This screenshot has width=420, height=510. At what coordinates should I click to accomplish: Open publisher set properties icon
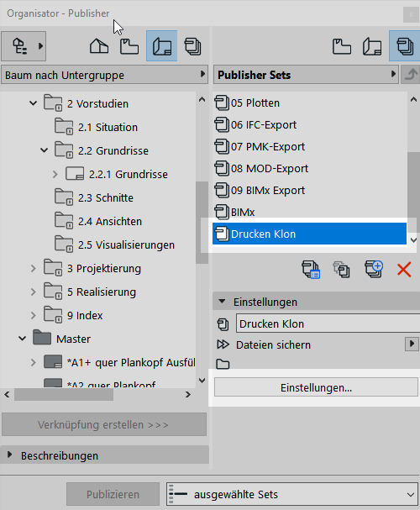point(311,270)
